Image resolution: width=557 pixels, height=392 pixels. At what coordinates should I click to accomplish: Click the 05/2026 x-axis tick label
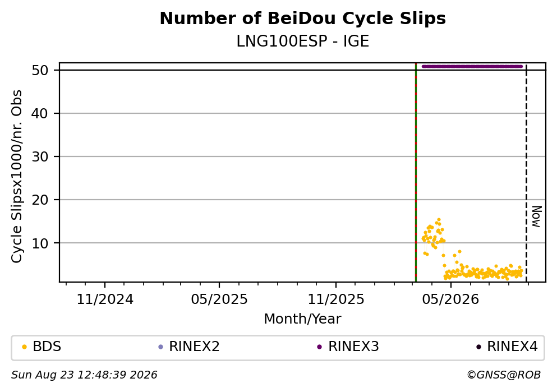pyautogui.click(x=450, y=299)
